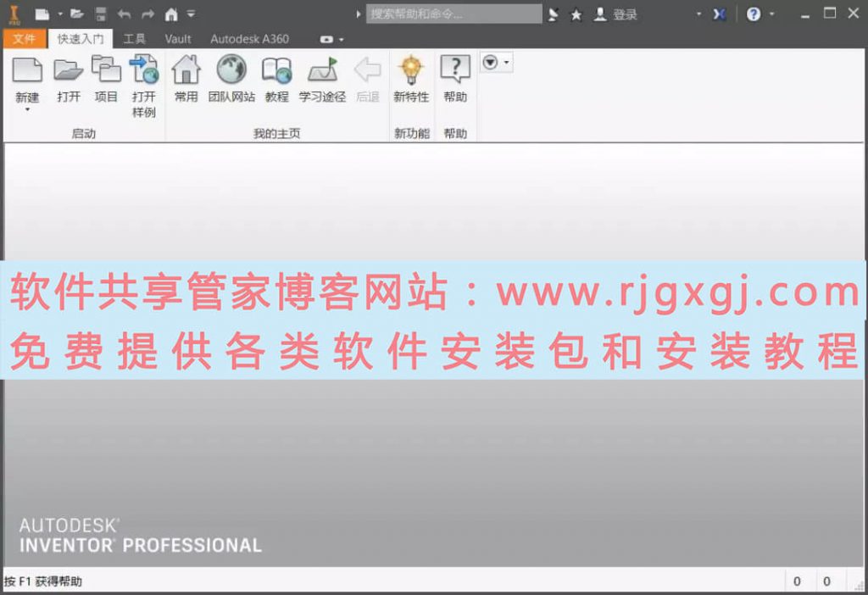Click the Favorites star icon

576,15
